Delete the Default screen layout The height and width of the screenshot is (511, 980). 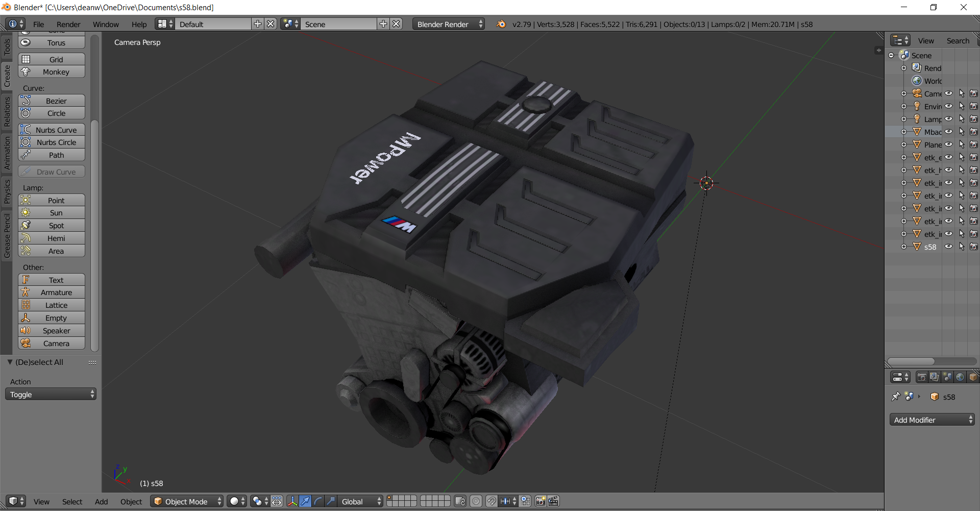pyautogui.click(x=271, y=24)
